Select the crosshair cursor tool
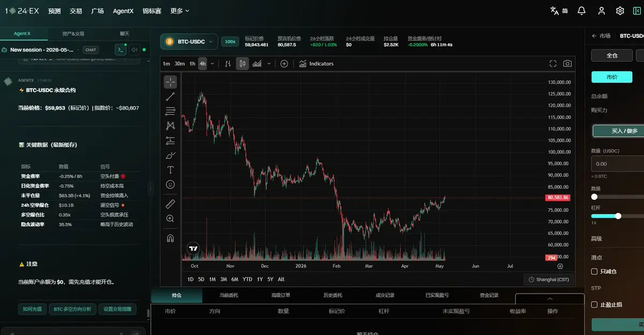This screenshot has width=644, height=335. tap(170, 82)
